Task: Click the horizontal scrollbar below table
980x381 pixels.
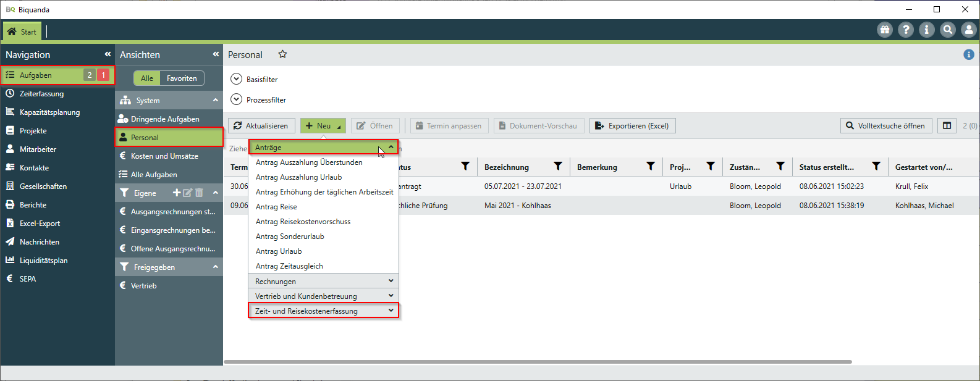Action: 538,362
